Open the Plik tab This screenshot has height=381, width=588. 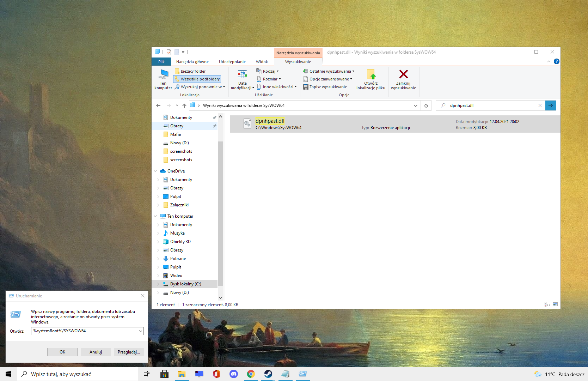[x=161, y=62]
